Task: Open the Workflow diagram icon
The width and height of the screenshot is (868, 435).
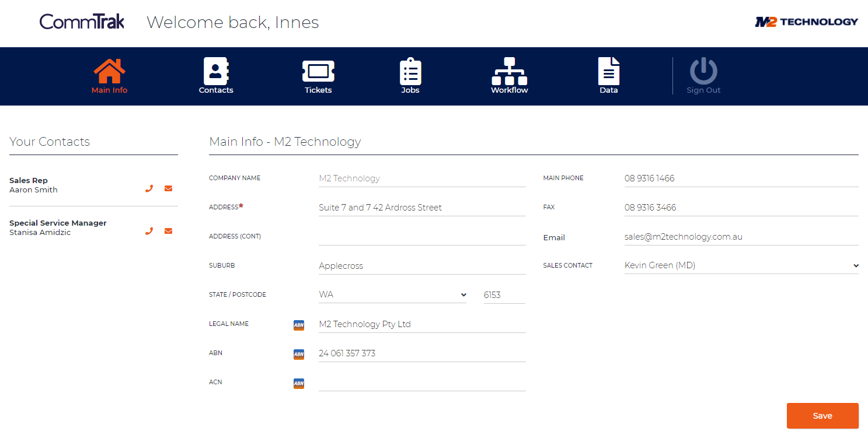Action: click(510, 71)
